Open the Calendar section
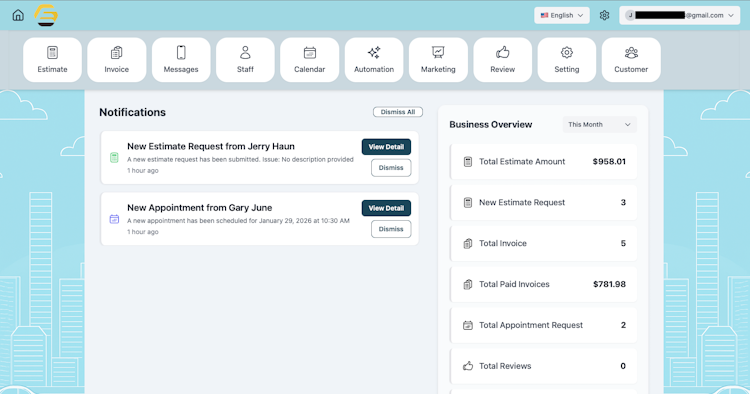This screenshot has height=394, width=750. 309,60
